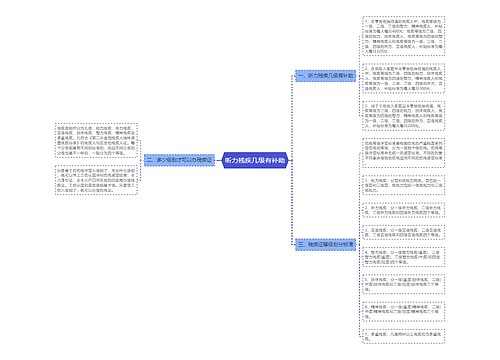Click connector between center node and branch 二
Screen dimensions: 500x360
pyautogui.click(x=219, y=160)
